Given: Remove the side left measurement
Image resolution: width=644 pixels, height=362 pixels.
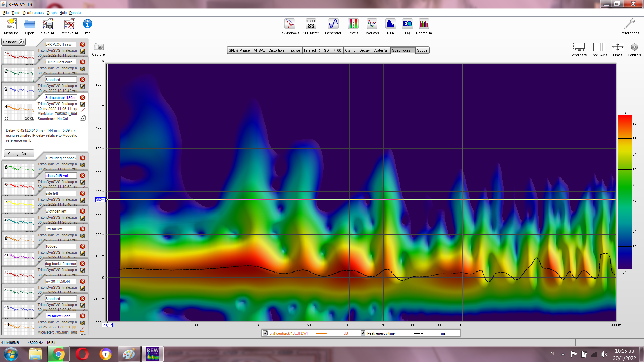Looking at the screenshot, I should (83, 193).
